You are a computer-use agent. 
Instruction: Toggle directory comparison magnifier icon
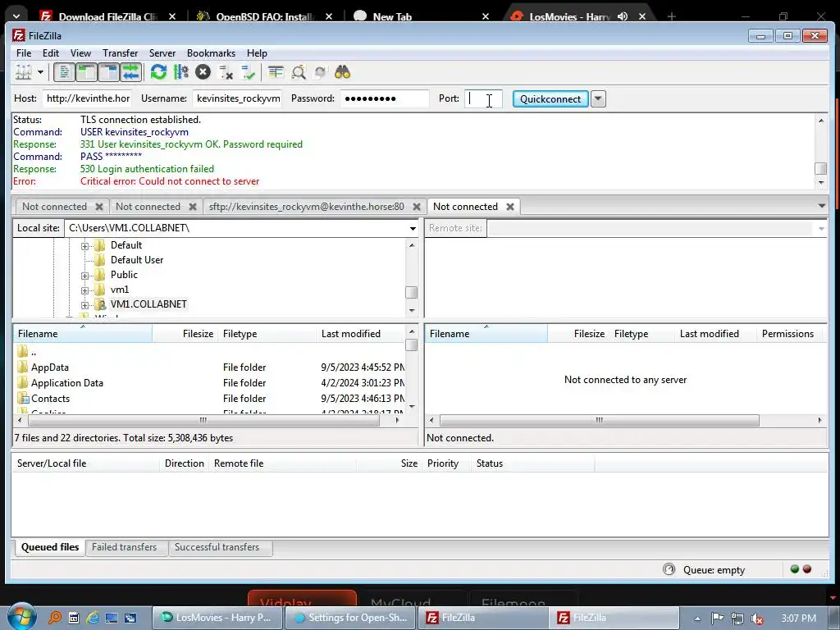click(299, 72)
